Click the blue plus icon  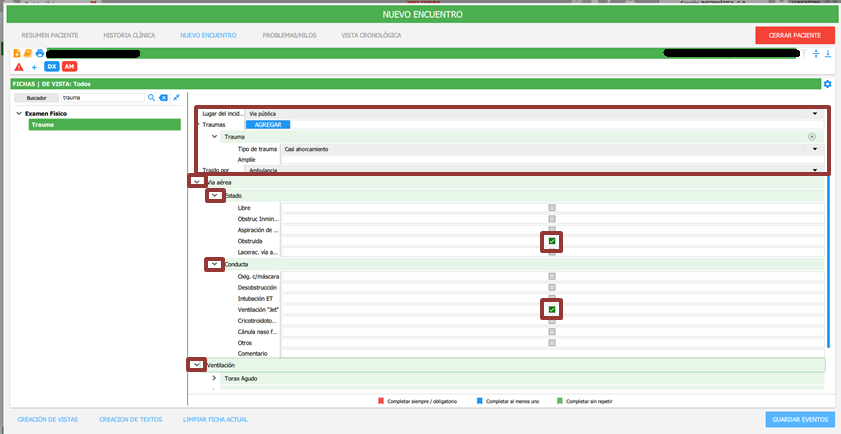tap(34, 66)
